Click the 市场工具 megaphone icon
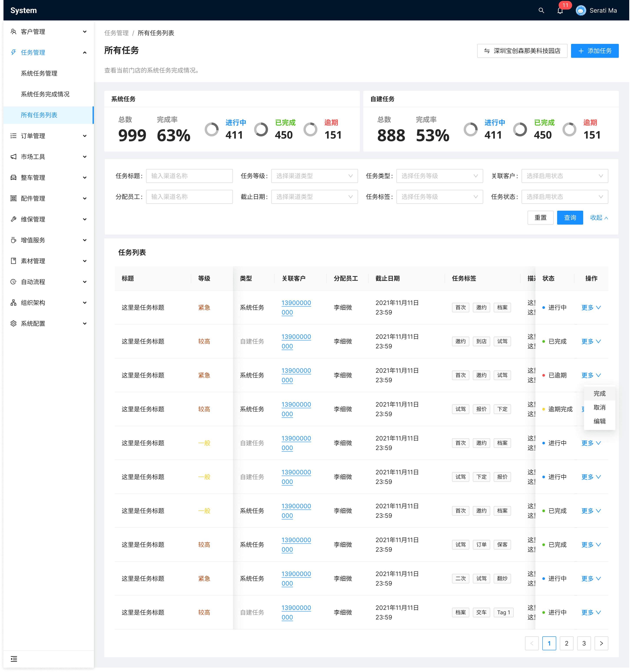Screen dimensions: 631x672 pos(13,157)
